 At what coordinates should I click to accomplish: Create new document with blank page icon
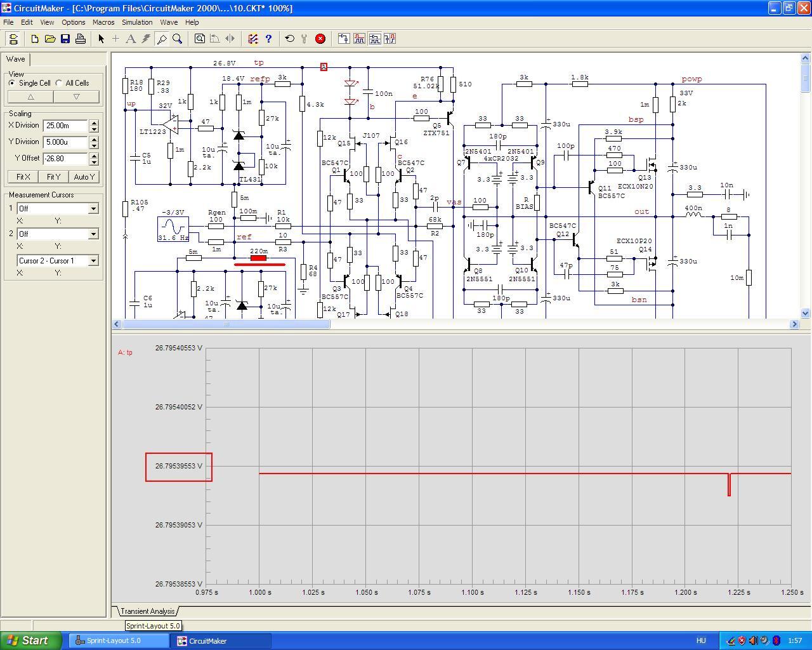pyautogui.click(x=35, y=39)
